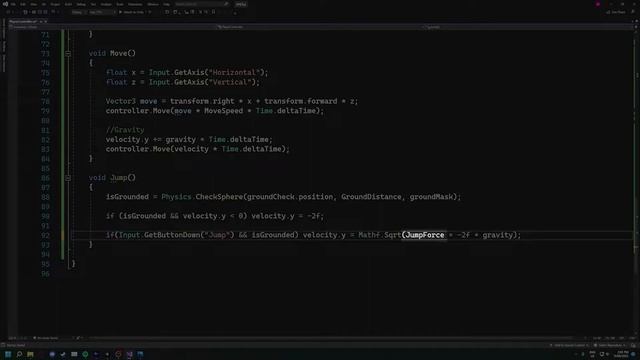Open the Help menu

pos(167,4)
